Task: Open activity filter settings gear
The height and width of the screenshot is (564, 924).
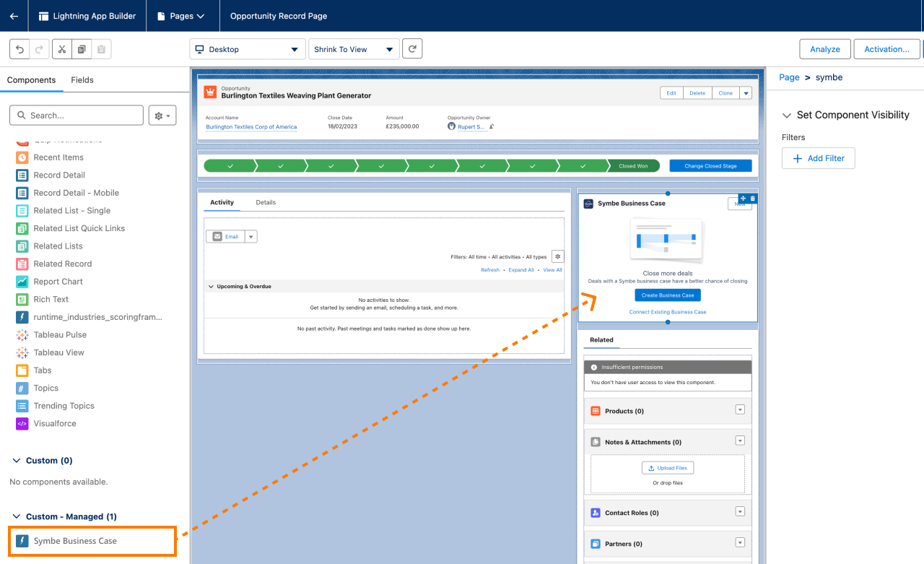Action: 557,256
